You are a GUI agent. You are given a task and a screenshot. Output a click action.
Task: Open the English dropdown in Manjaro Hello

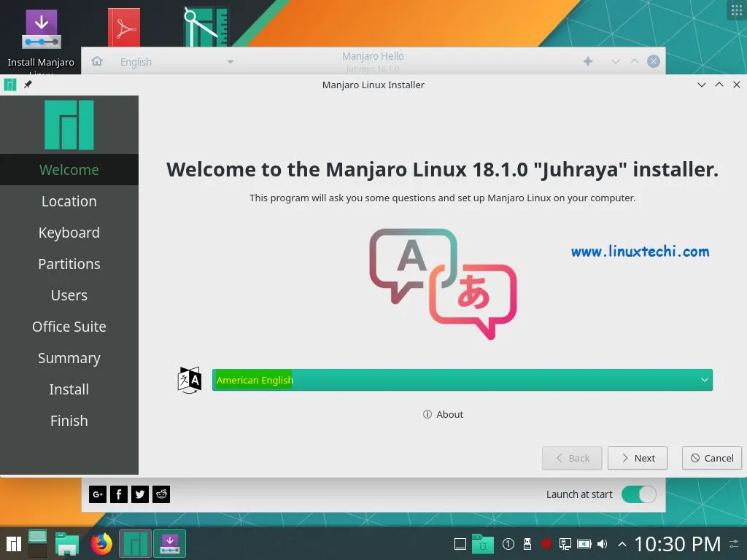coord(175,62)
